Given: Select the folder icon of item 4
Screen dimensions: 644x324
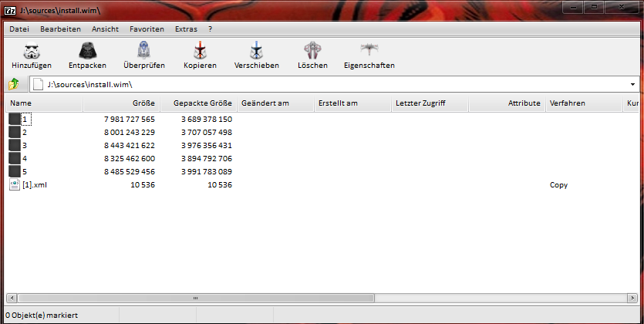Looking at the screenshot, I should click(15, 158).
